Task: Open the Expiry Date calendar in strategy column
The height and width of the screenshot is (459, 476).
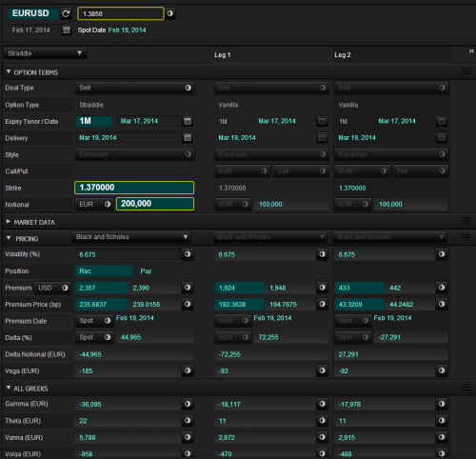Action: (188, 121)
